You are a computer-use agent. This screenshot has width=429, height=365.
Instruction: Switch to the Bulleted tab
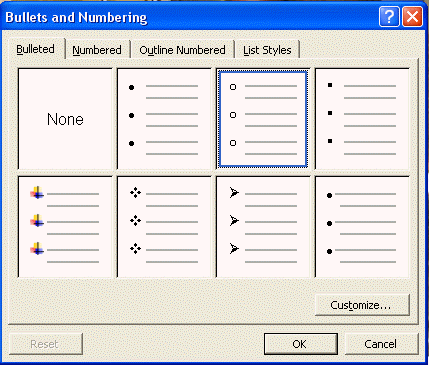pyautogui.click(x=36, y=49)
